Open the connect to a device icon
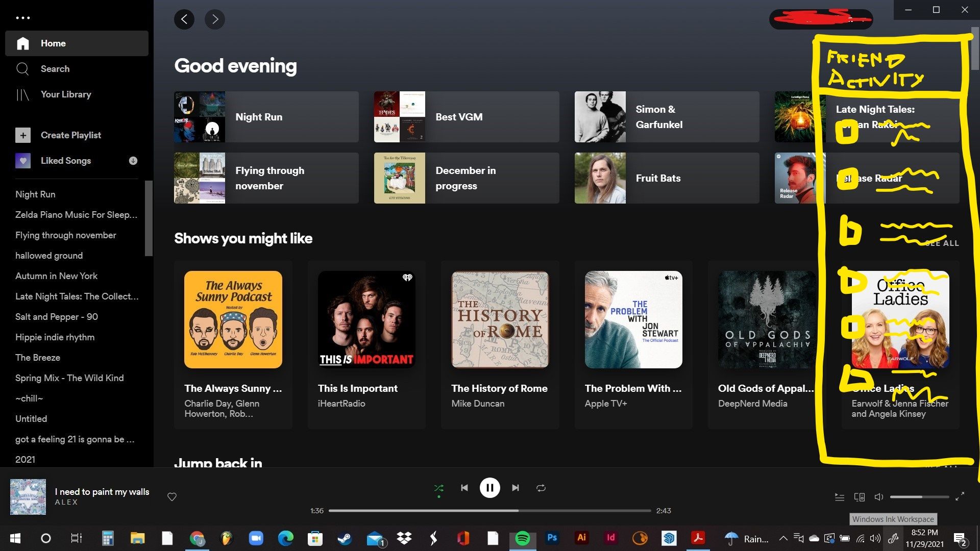This screenshot has height=551, width=980. [x=860, y=497]
